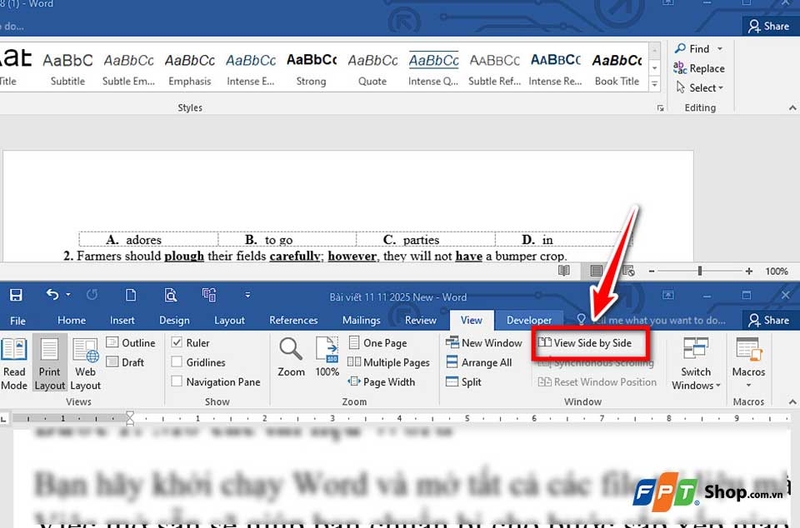Open Macros dropdown

(x=748, y=364)
